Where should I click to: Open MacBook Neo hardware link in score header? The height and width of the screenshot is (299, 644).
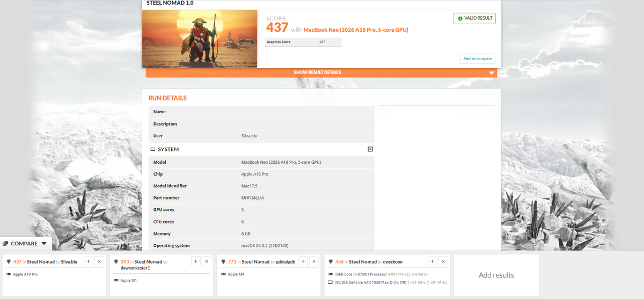click(x=356, y=30)
